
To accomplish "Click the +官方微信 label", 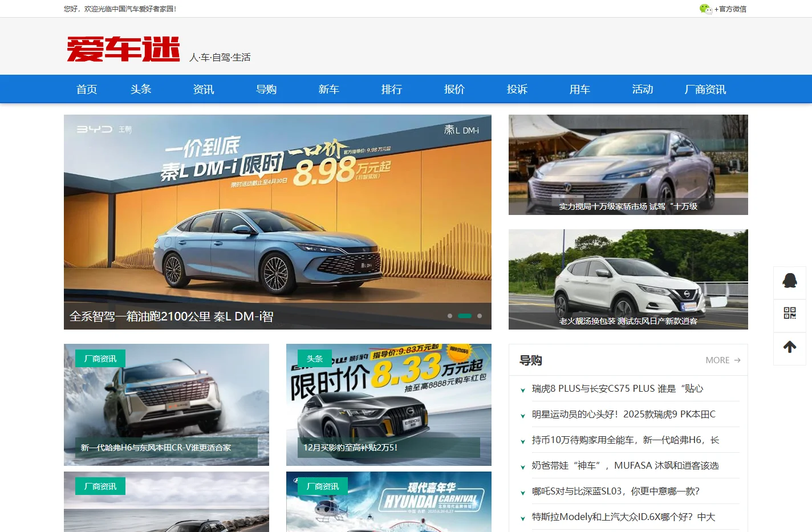I will (x=730, y=9).
